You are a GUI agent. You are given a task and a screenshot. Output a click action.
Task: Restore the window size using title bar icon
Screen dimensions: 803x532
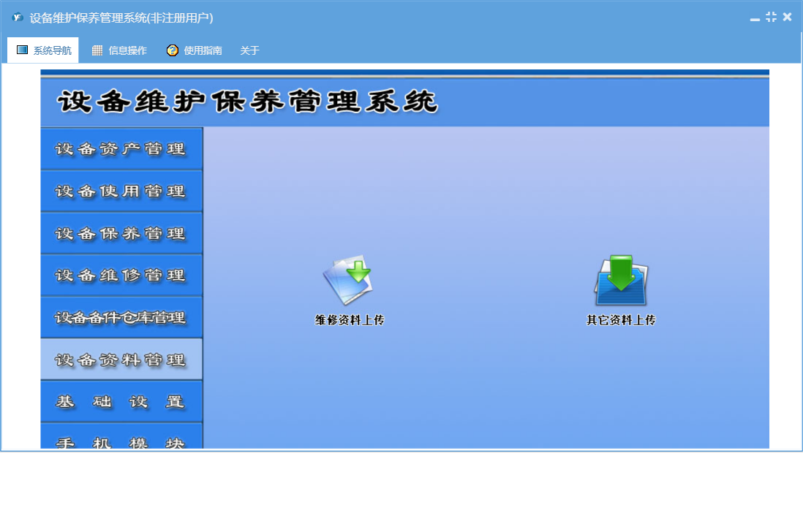(772, 17)
